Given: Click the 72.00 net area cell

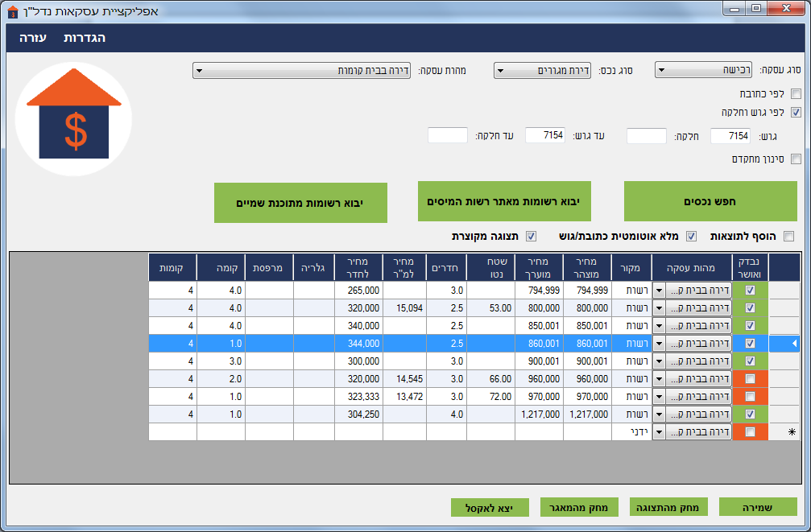Looking at the screenshot, I should coord(490,397).
